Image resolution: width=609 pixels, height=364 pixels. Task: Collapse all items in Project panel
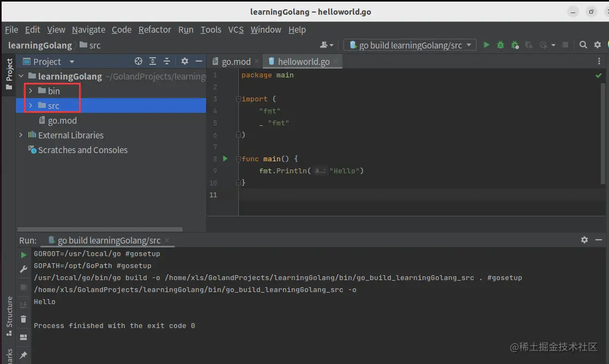(x=167, y=62)
